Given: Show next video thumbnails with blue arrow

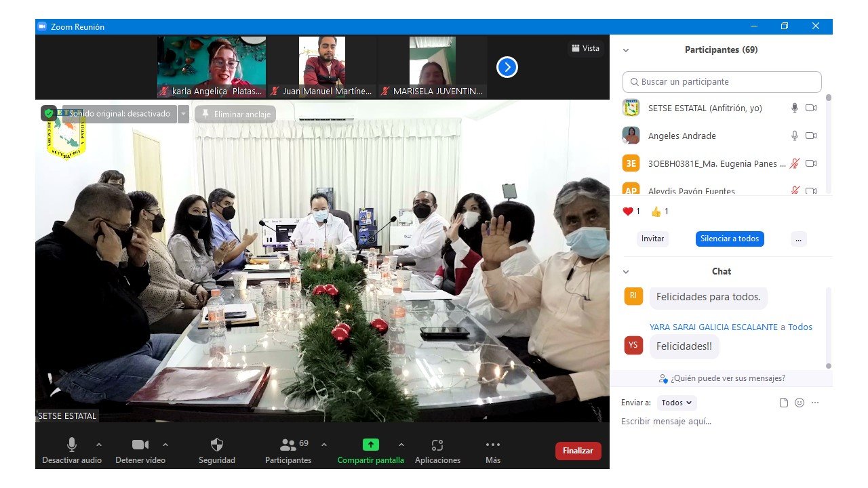Looking at the screenshot, I should (507, 67).
